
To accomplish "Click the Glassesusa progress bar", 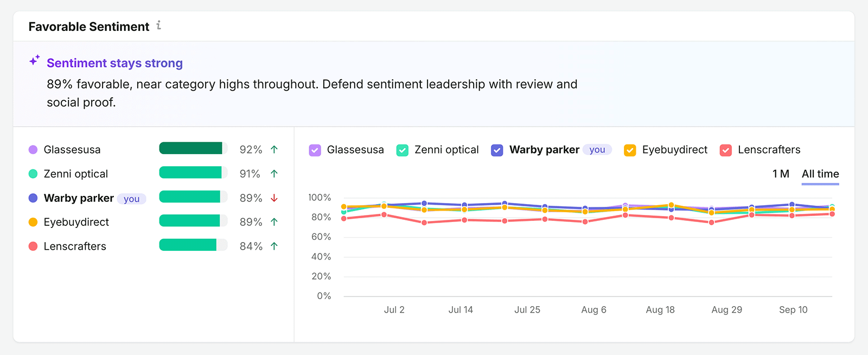I will (193, 148).
